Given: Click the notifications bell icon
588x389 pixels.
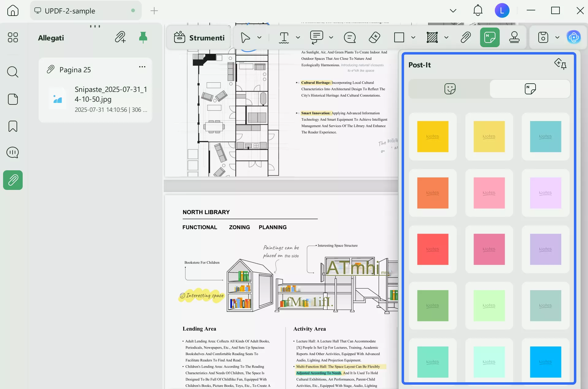Looking at the screenshot, I should [x=478, y=11].
